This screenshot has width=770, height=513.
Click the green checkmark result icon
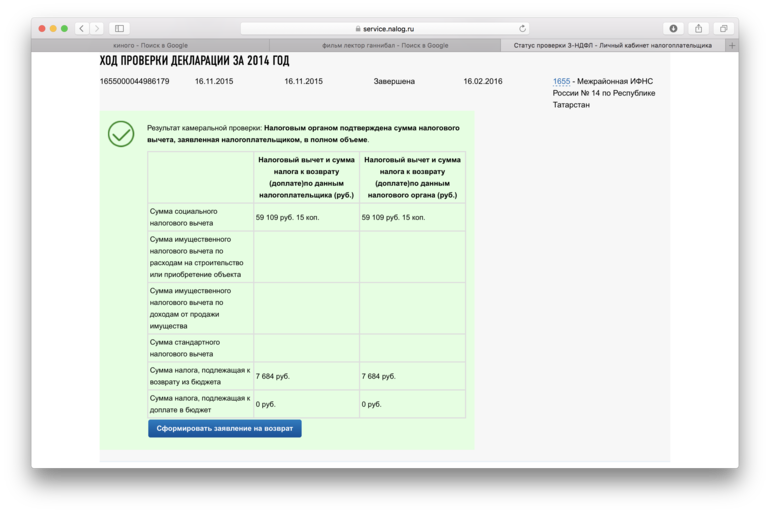[121, 133]
